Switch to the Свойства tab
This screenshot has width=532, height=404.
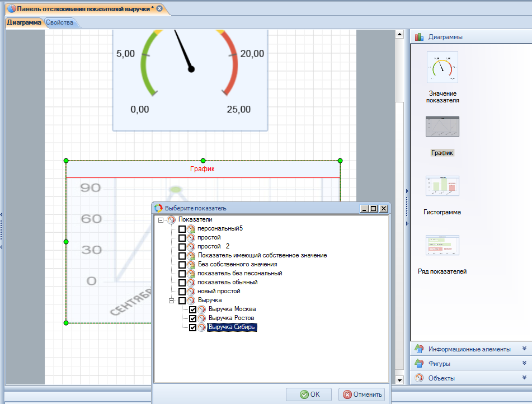pos(59,23)
